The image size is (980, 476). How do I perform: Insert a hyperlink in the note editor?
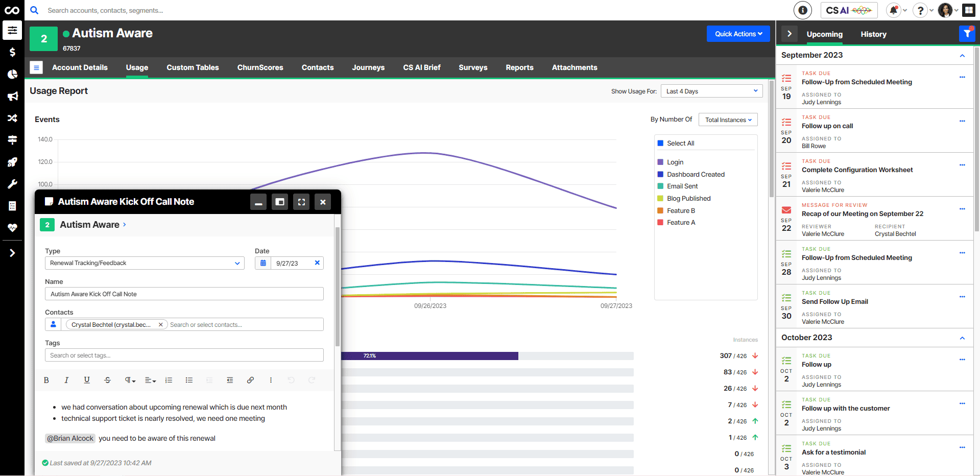point(250,380)
